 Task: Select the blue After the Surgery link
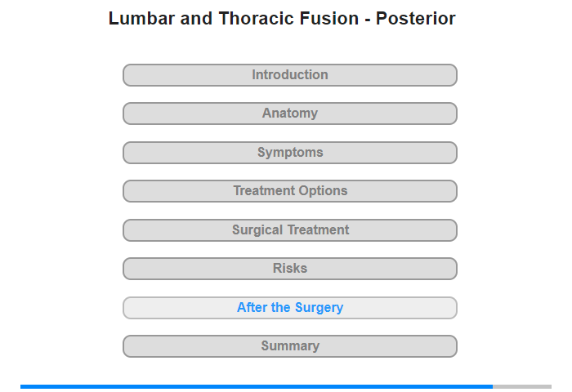pyautogui.click(x=290, y=308)
